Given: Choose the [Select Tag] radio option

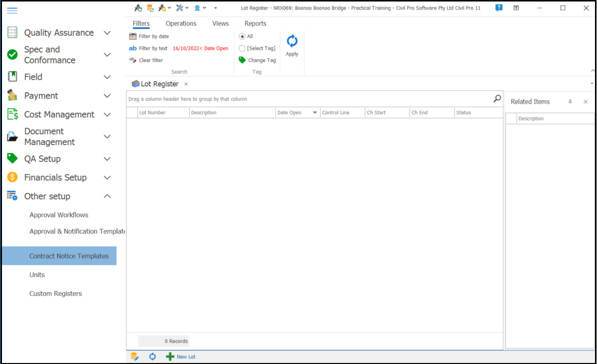Looking at the screenshot, I should pyautogui.click(x=242, y=48).
